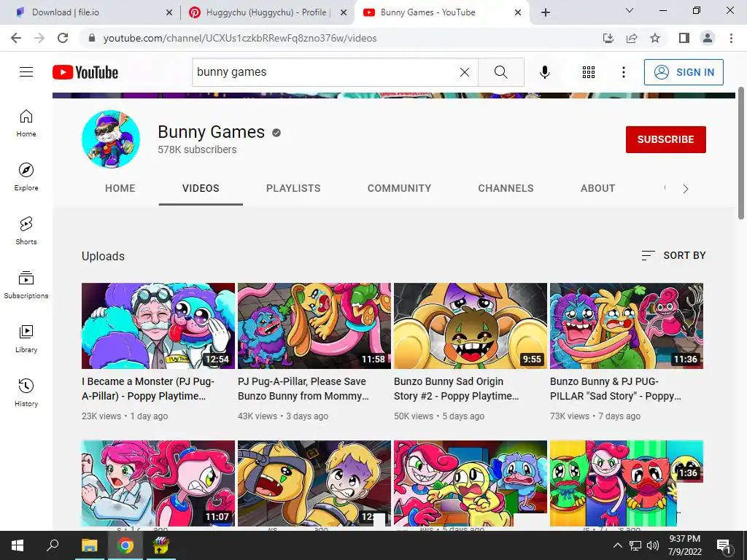Switch to the Huggychu Pinterest tab
747x560 pixels.
click(x=267, y=12)
